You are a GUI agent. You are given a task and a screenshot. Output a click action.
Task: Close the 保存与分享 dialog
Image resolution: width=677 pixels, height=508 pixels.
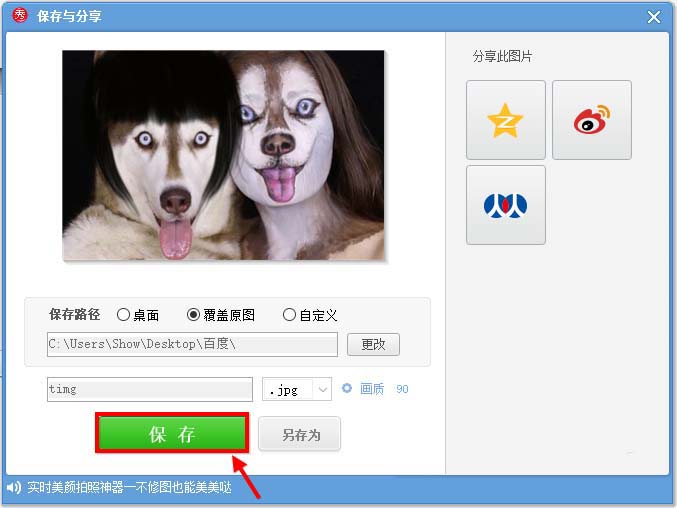654,17
